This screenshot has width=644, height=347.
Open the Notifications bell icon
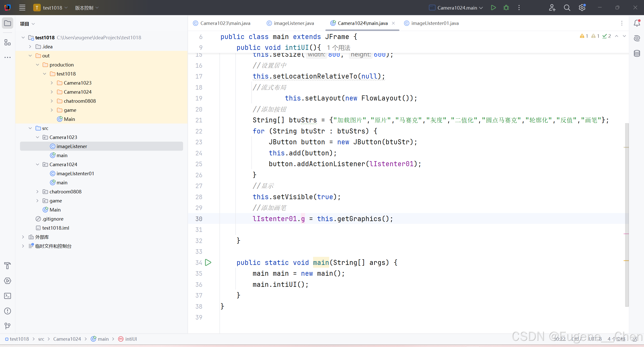point(637,23)
